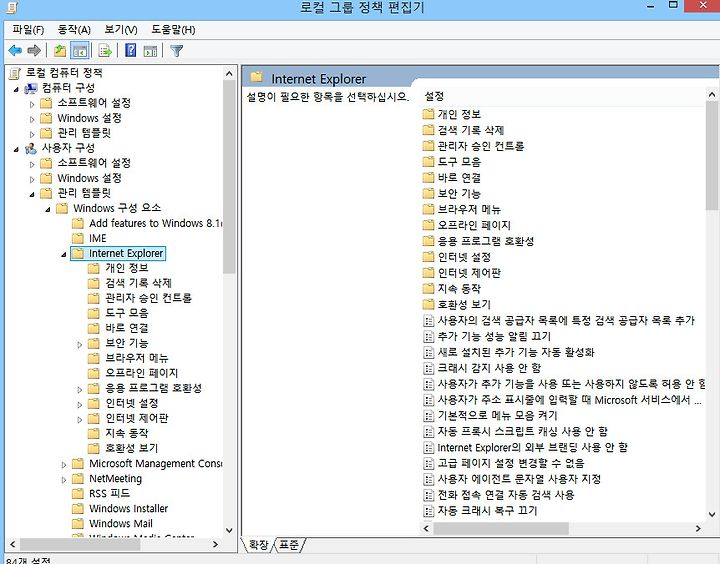Collapse the 사용자 구성 tree node
Image resolution: width=720 pixels, height=564 pixels.
17,149
